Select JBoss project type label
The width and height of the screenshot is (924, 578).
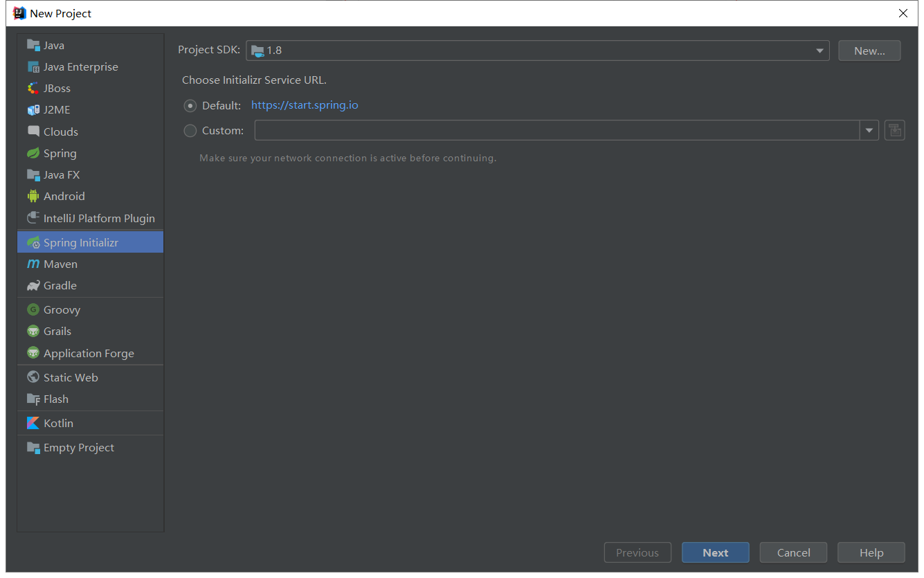pyautogui.click(x=57, y=89)
